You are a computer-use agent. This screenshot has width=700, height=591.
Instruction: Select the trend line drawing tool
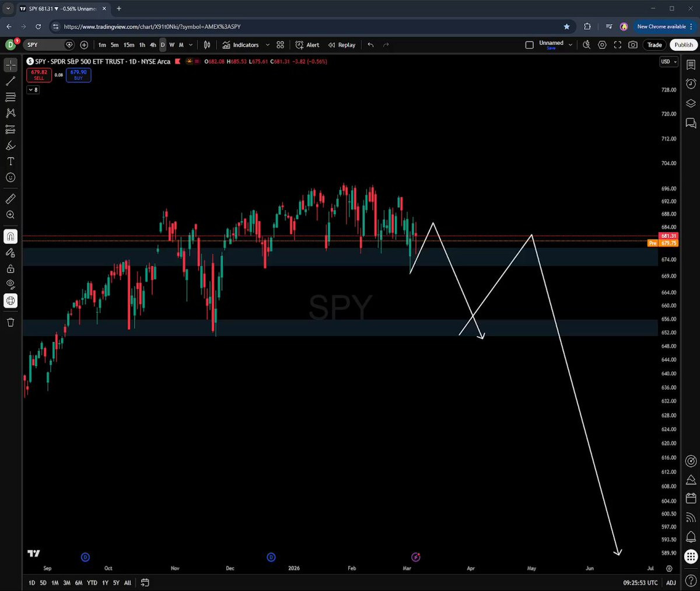point(10,81)
